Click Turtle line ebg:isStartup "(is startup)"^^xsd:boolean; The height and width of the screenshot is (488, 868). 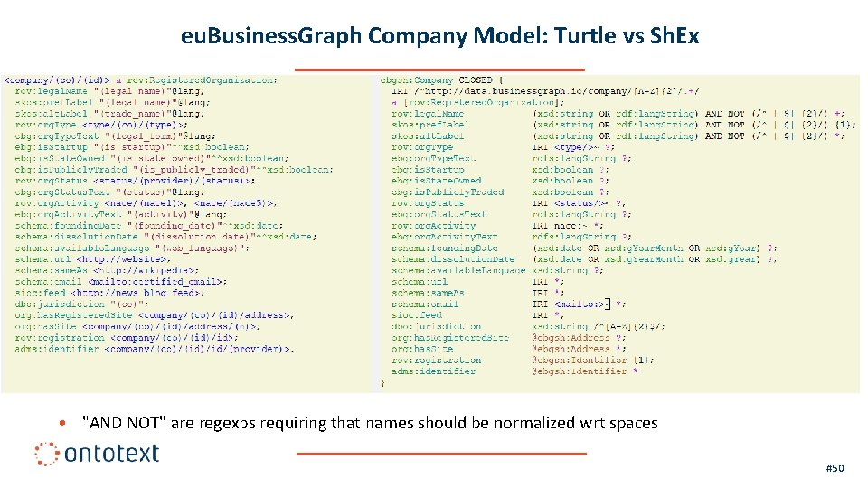tap(132, 147)
